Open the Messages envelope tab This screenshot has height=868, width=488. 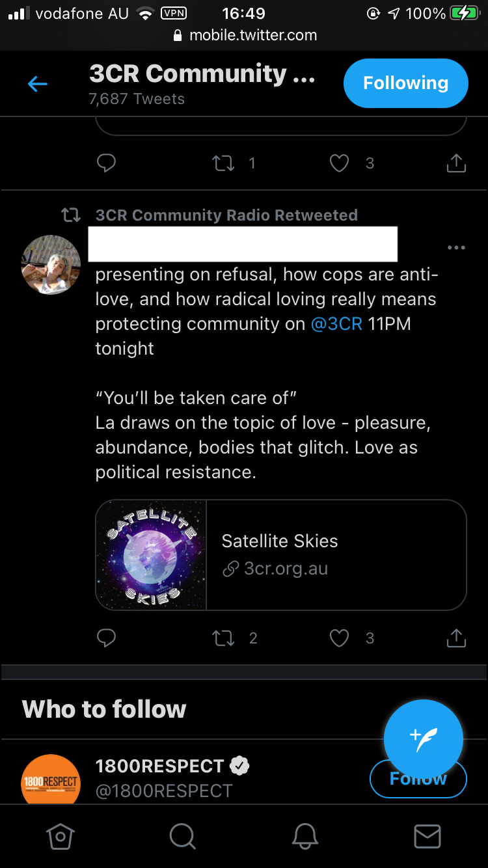point(427,837)
